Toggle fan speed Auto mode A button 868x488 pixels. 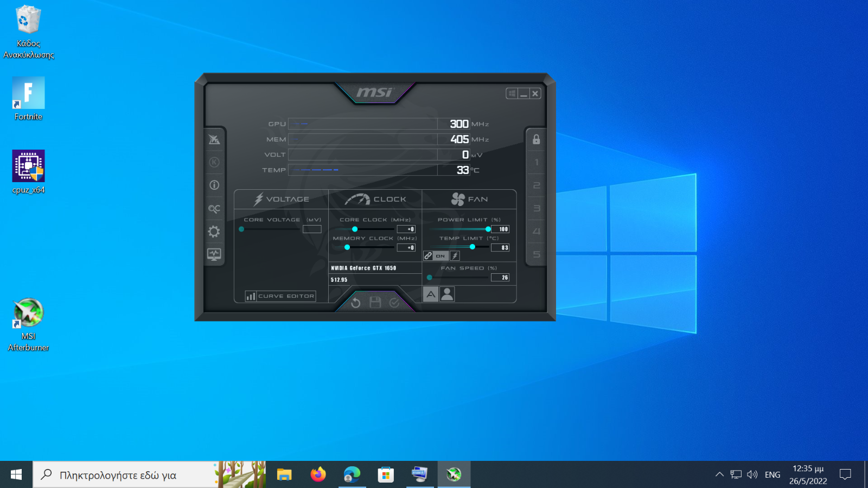[x=431, y=294]
